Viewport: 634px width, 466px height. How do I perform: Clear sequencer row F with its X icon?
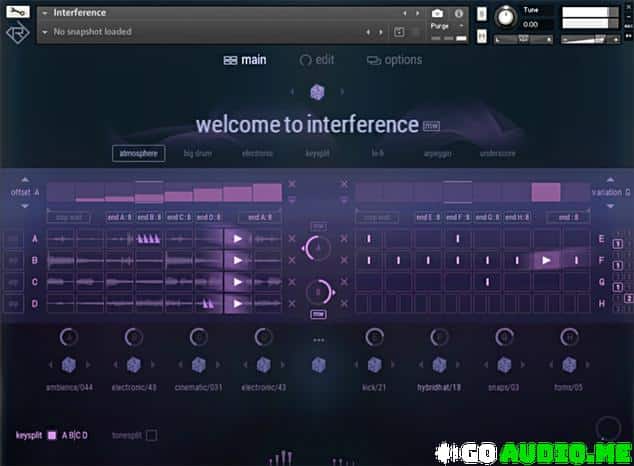[x=344, y=260]
